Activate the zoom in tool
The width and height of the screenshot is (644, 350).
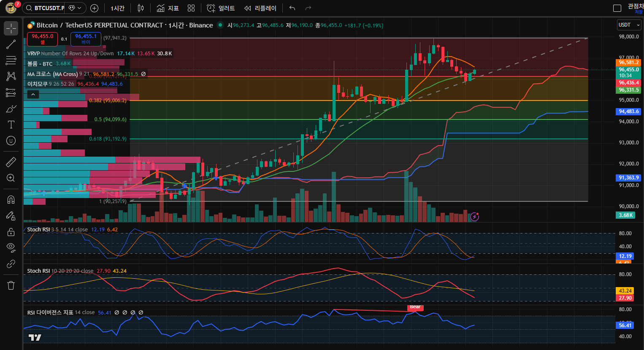(x=11, y=178)
